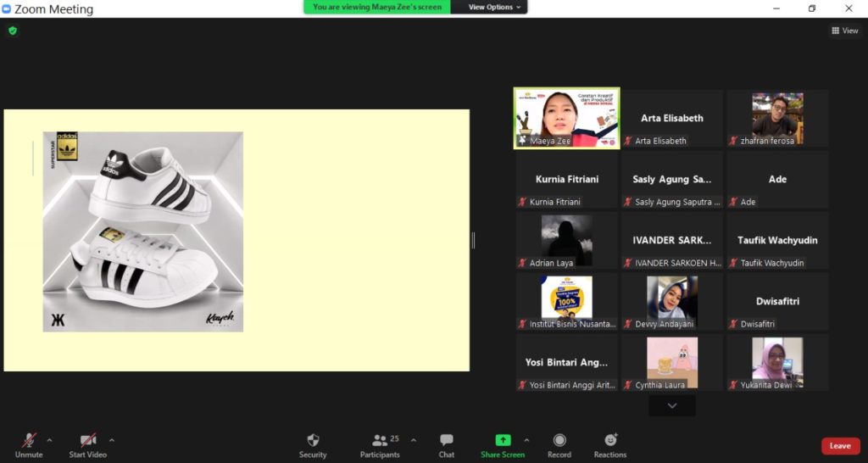The width and height of the screenshot is (868, 463).
Task: Click the Adidas Superstar shoes image
Action: [142, 231]
